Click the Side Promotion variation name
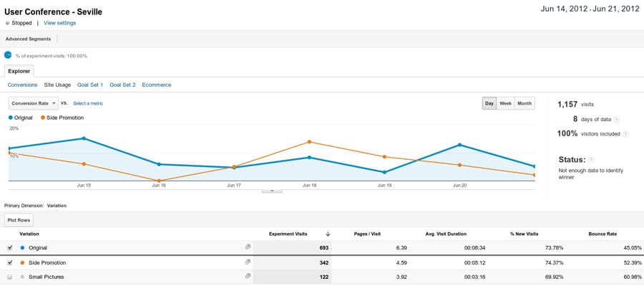The width and height of the screenshot is (644, 286). (47, 262)
